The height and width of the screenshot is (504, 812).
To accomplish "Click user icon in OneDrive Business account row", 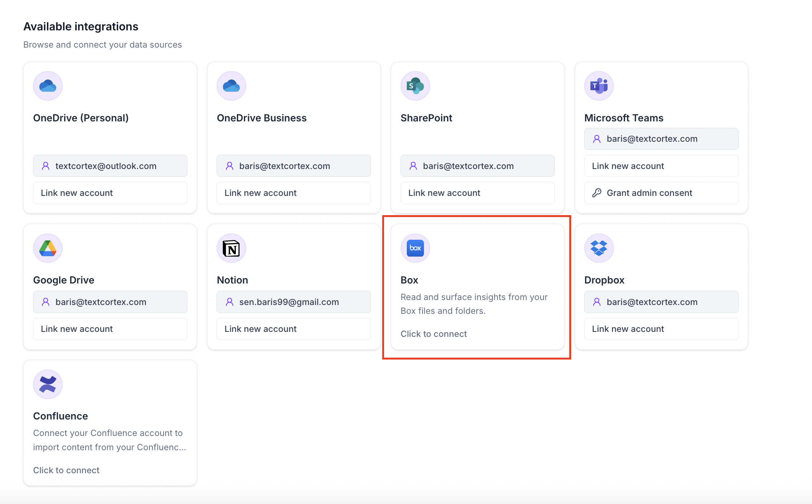I will coord(230,166).
